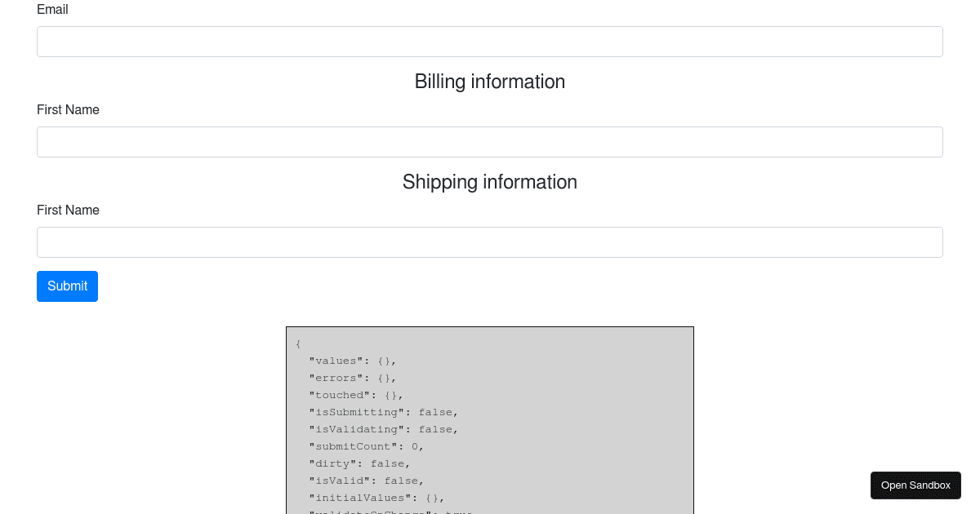The height and width of the screenshot is (514, 980).
Task: Click the Email input field
Action: 490,42
